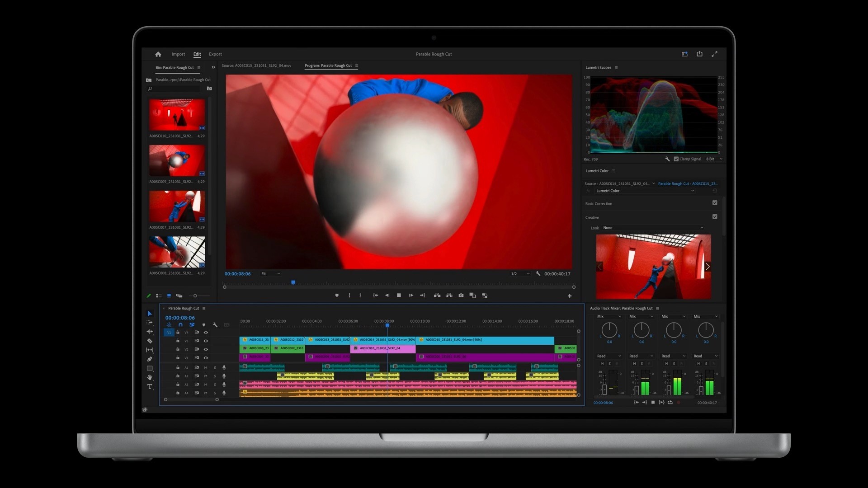The image size is (868, 488).
Task: Lock the V3 video track
Action: click(x=178, y=341)
